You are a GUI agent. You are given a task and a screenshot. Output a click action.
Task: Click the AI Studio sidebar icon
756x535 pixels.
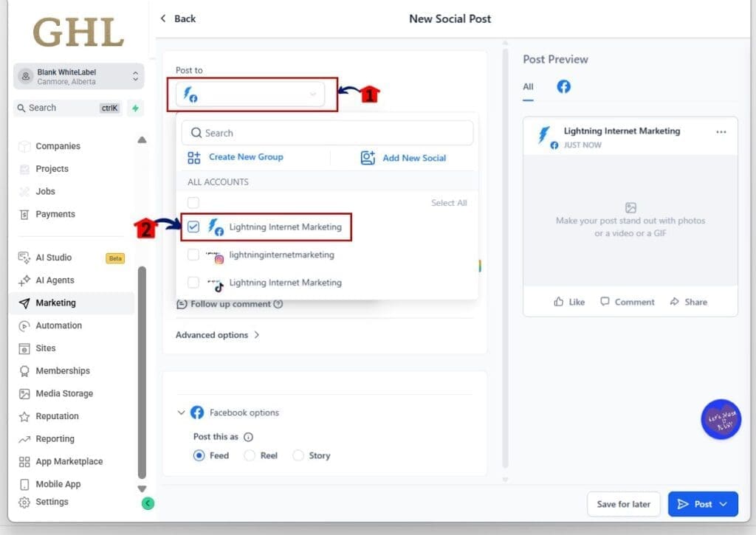point(24,258)
